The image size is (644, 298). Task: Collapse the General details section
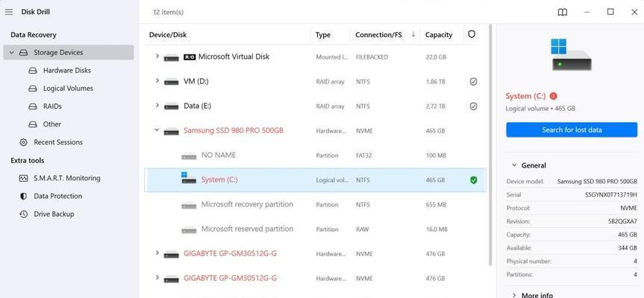514,165
